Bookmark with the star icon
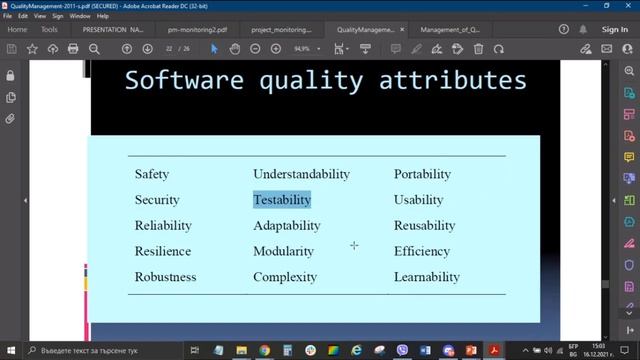640x360 pixels. tap(32, 49)
